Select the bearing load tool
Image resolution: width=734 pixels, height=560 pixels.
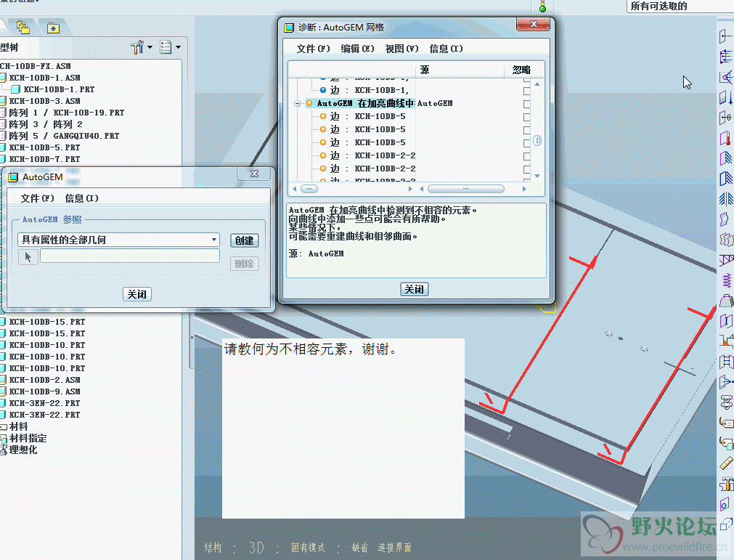tap(725, 77)
